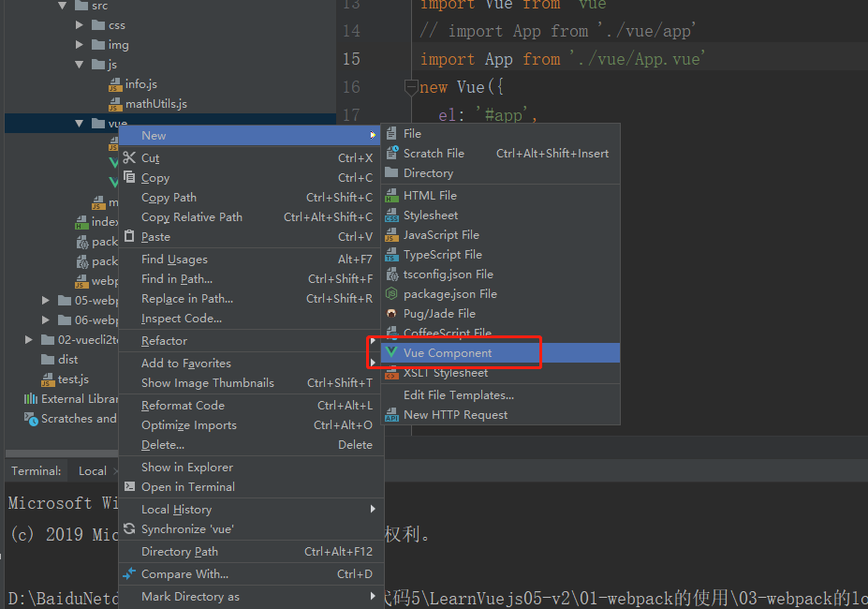Viewport: 868px width, 609px height.
Task: Select Replace in Path menu item
Action: pyautogui.click(x=250, y=298)
